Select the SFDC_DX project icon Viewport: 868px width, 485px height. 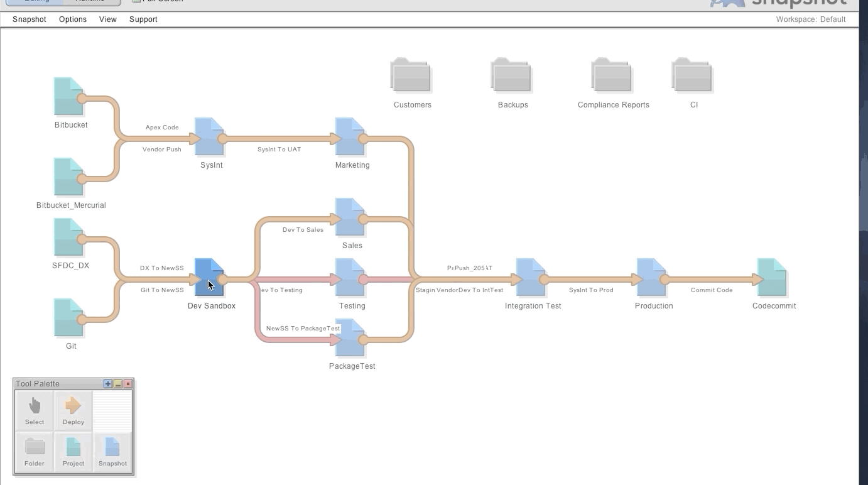[x=68, y=237]
